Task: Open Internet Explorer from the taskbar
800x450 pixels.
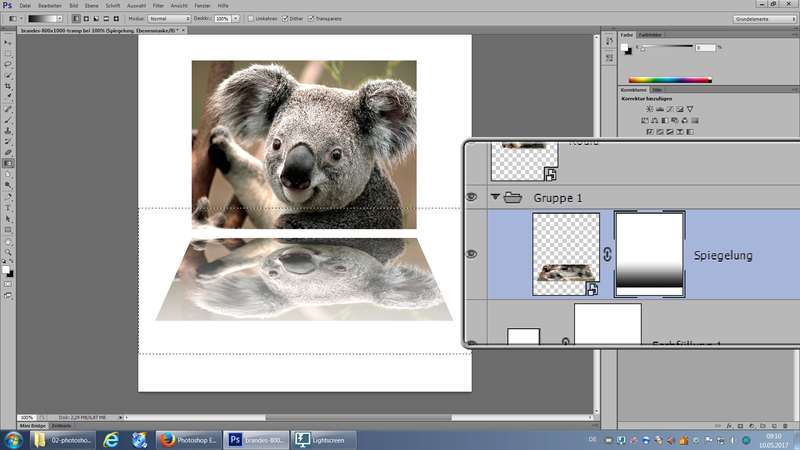Action: pyautogui.click(x=111, y=439)
